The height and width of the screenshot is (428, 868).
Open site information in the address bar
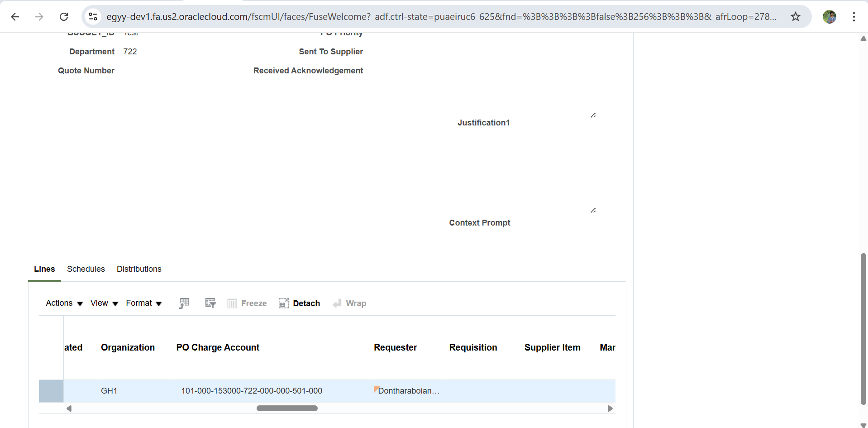pyautogui.click(x=93, y=16)
